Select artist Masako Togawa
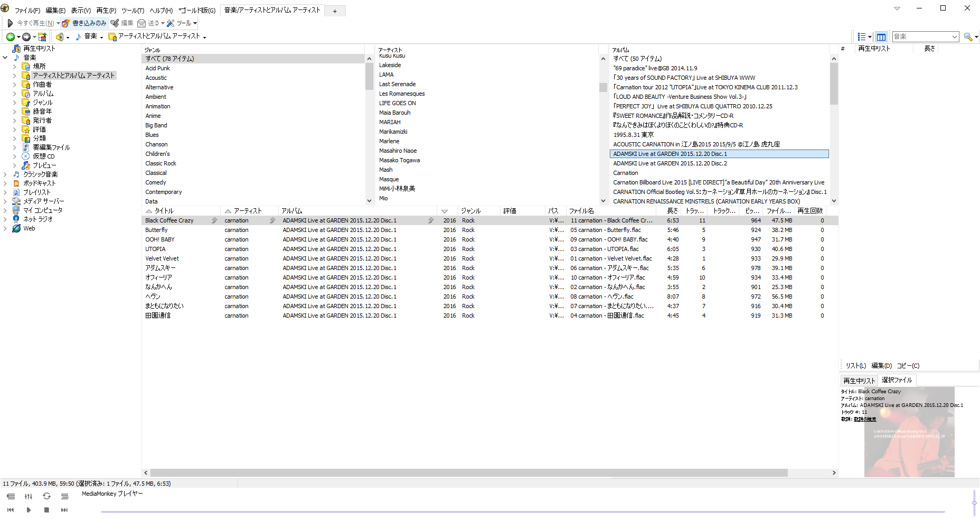The height and width of the screenshot is (519, 980). [399, 161]
